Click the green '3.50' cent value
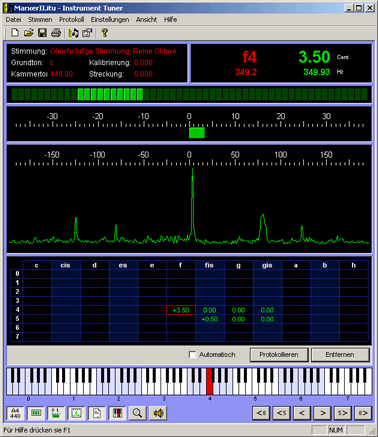Image resolution: width=378 pixels, height=437 pixels. tap(314, 57)
